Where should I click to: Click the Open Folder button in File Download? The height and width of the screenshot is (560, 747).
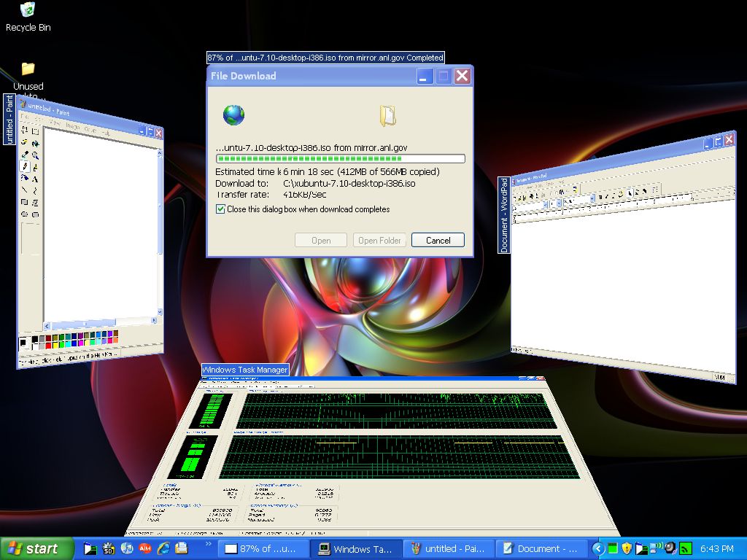(x=379, y=240)
